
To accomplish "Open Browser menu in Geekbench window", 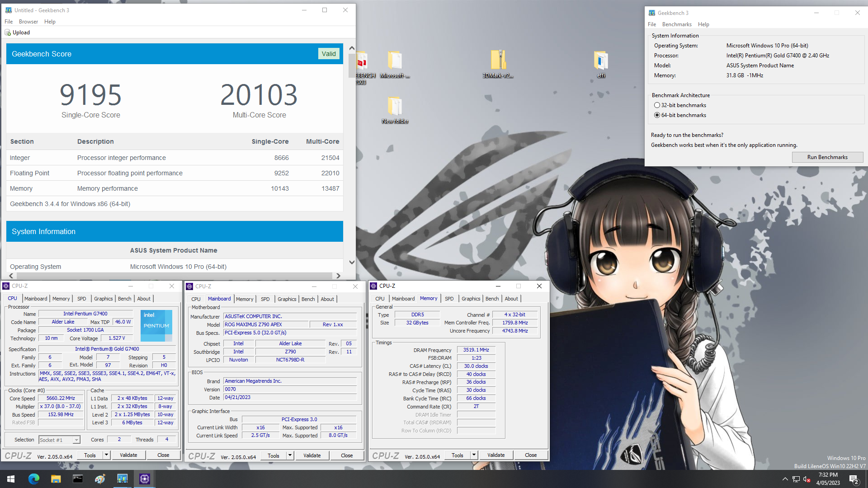I will (x=28, y=22).
